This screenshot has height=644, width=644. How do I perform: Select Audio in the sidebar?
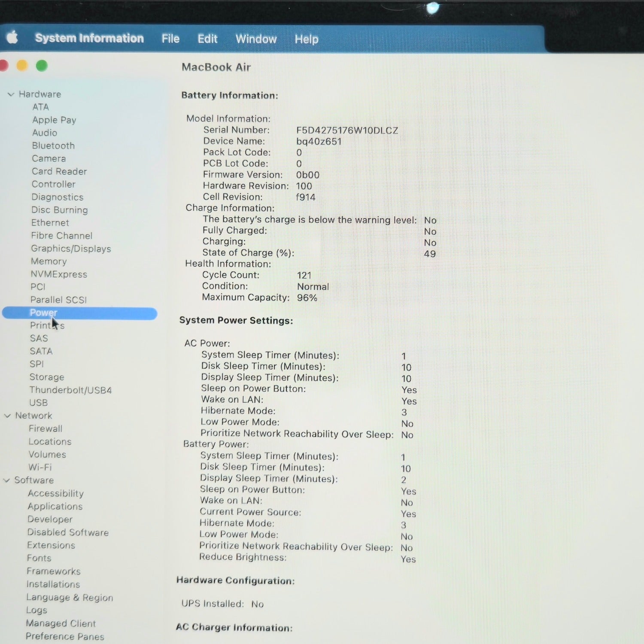point(45,133)
